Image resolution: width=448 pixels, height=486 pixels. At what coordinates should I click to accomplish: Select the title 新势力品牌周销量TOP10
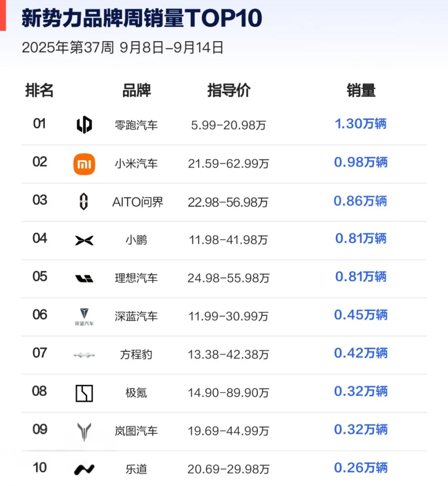coord(141,18)
